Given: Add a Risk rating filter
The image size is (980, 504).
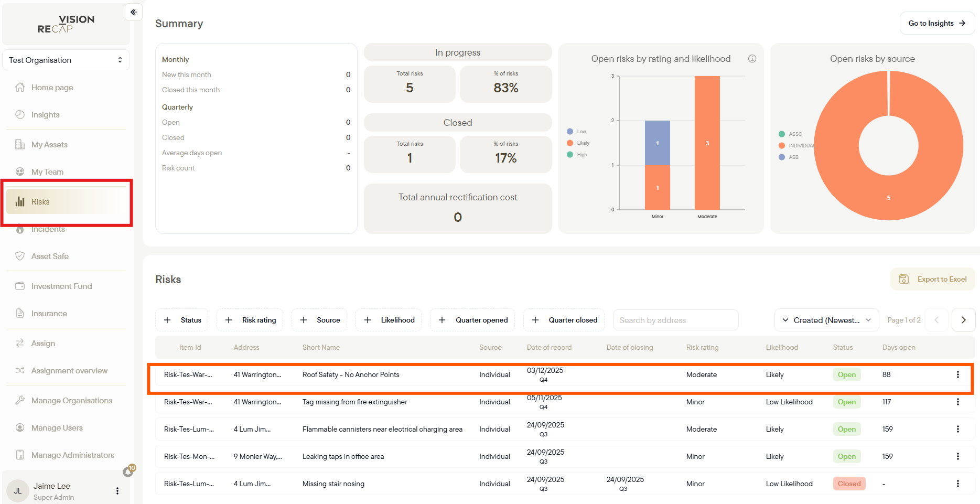Looking at the screenshot, I should [x=250, y=320].
